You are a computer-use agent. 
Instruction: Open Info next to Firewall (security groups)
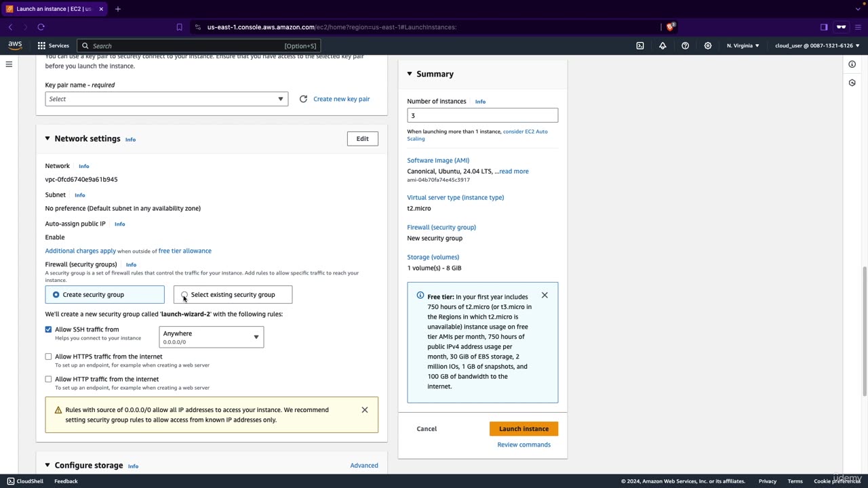[131, 265]
